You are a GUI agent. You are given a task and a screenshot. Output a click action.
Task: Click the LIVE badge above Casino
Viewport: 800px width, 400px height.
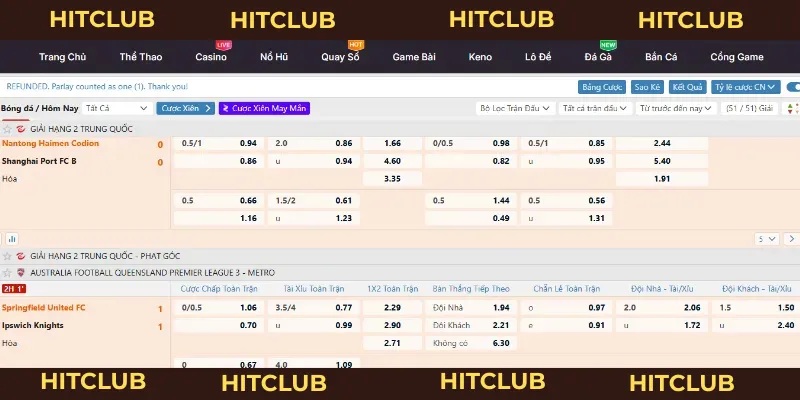tap(223, 45)
